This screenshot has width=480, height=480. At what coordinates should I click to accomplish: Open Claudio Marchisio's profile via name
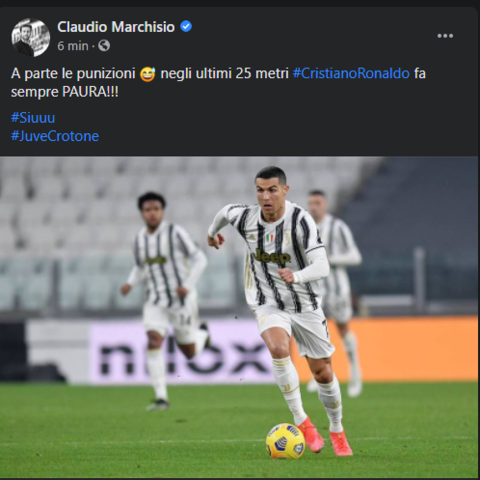tap(116, 27)
